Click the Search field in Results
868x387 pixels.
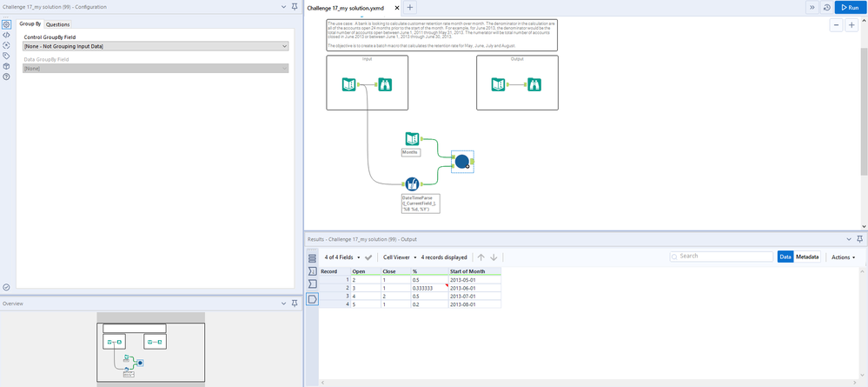[x=721, y=257]
